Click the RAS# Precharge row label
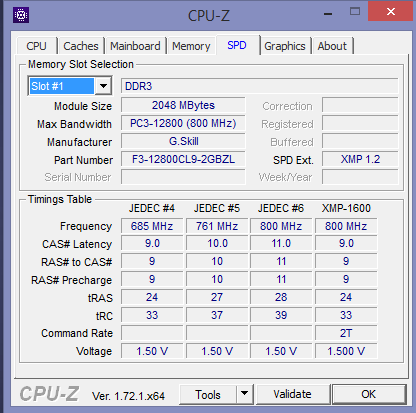416x413 pixels. pos(71,280)
